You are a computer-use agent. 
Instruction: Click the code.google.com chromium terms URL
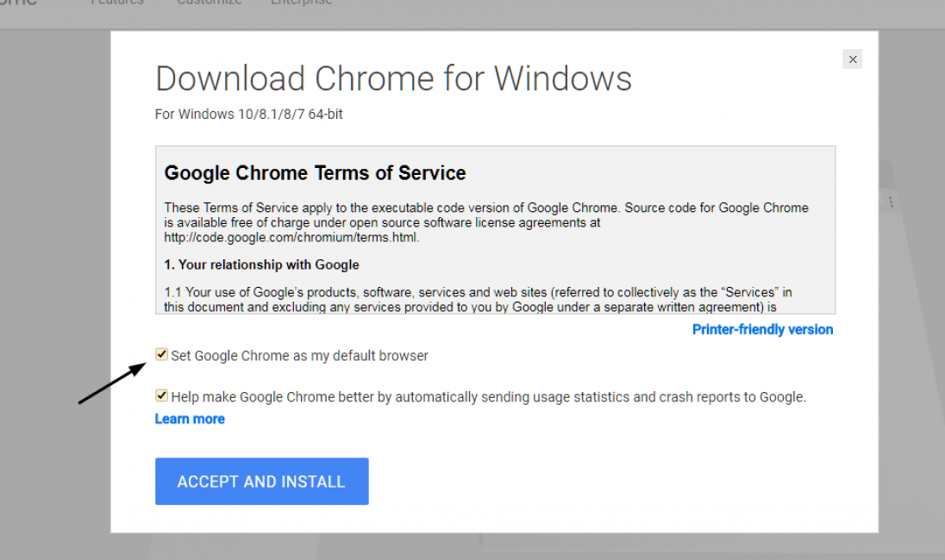(291, 237)
